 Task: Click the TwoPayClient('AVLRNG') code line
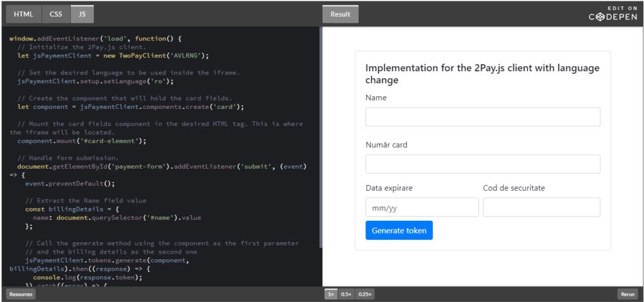tap(113, 55)
